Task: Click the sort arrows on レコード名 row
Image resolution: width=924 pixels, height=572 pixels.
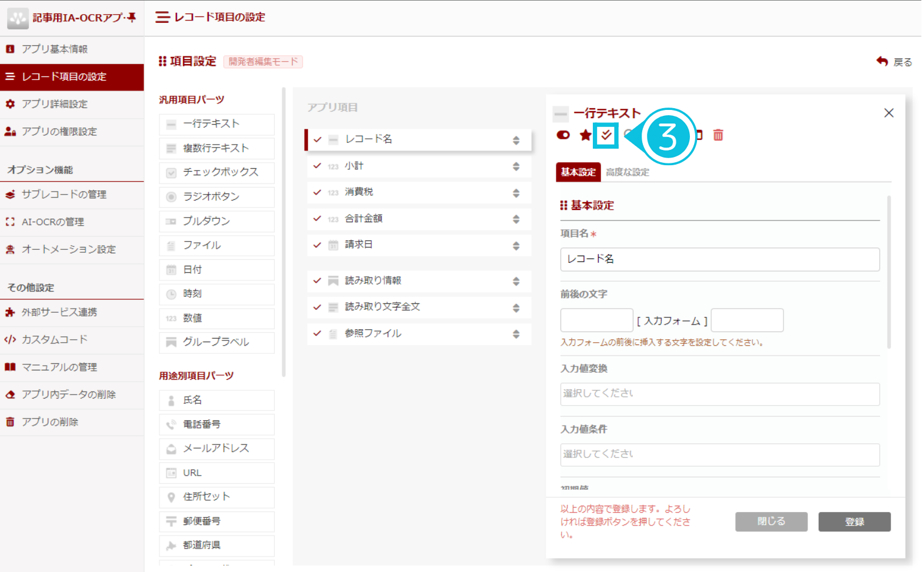Action: click(x=516, y=141)
